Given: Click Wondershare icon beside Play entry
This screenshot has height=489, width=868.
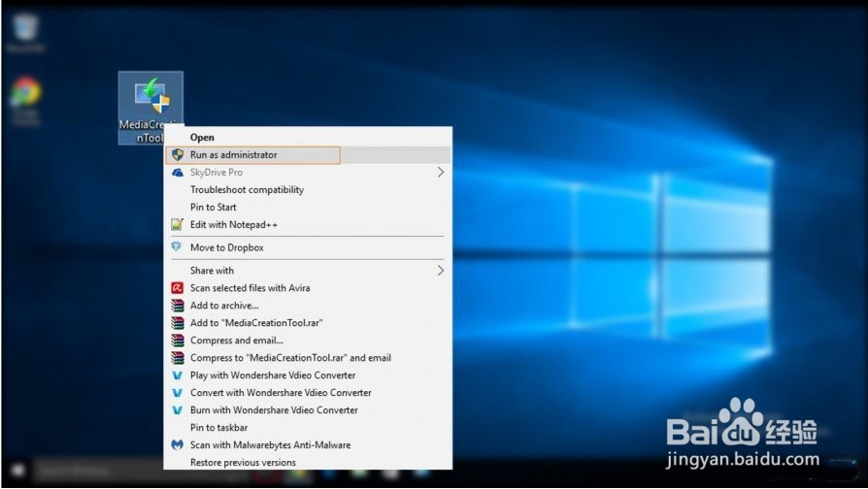Looking at the screenshot, I should [x=177, y=375].
